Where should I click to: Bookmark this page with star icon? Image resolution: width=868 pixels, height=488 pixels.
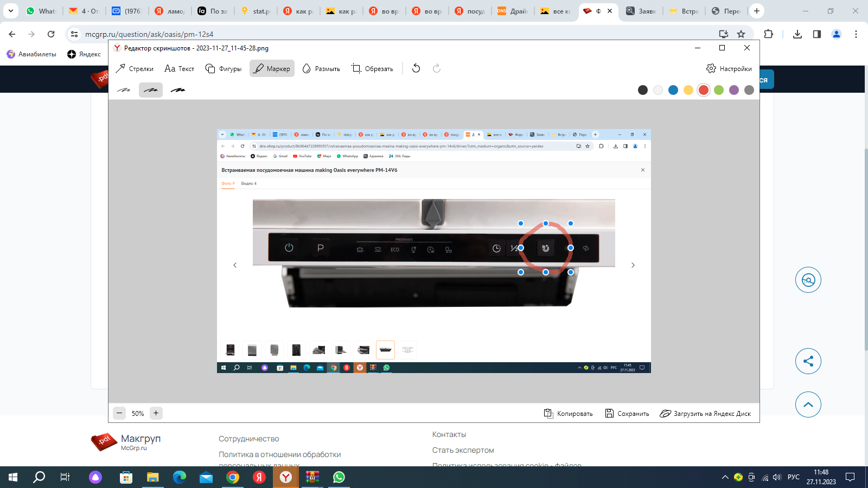[741, 34]
